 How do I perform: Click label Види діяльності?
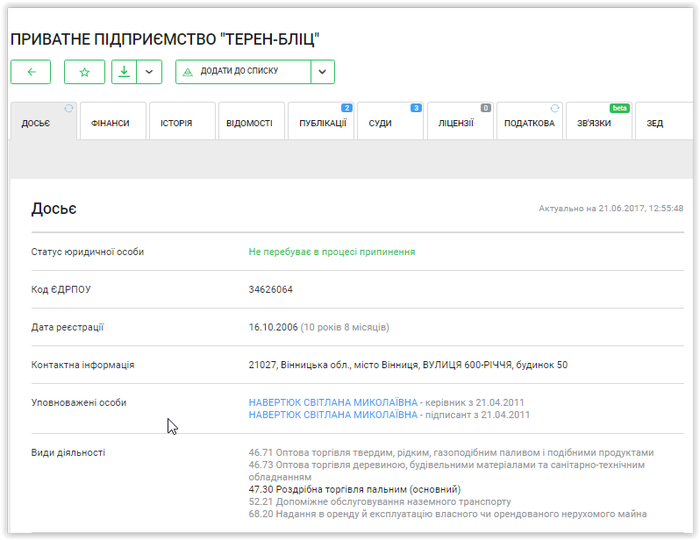[68, 453]
